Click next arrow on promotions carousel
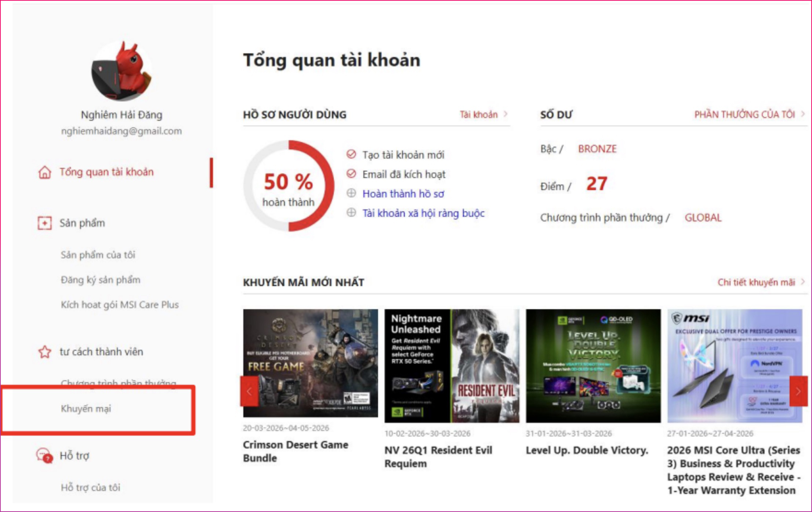The height and width of the screenshot is (512, 812). (x=798, y=391)
